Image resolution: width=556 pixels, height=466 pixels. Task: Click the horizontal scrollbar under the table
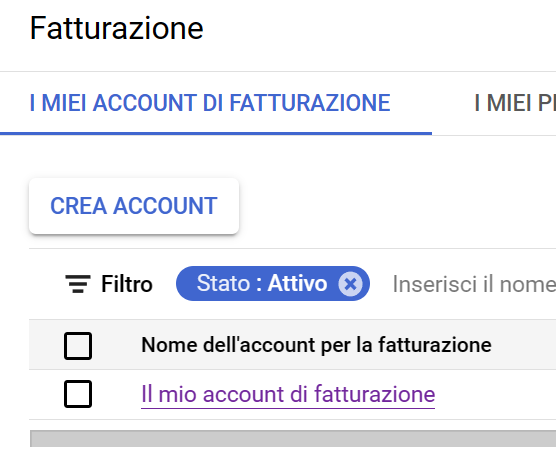point(293,439)
